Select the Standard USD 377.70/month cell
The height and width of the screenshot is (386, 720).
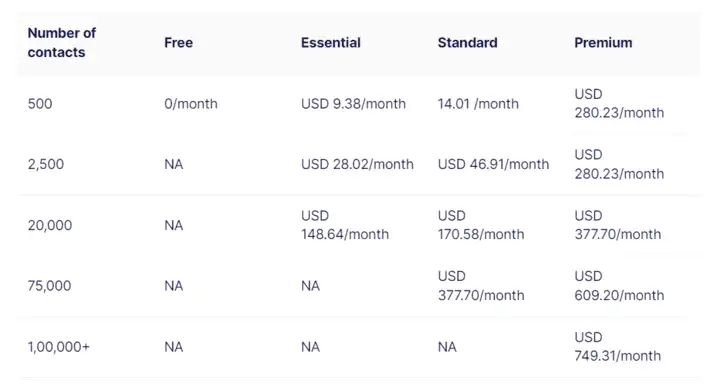[x=481, y=285]
